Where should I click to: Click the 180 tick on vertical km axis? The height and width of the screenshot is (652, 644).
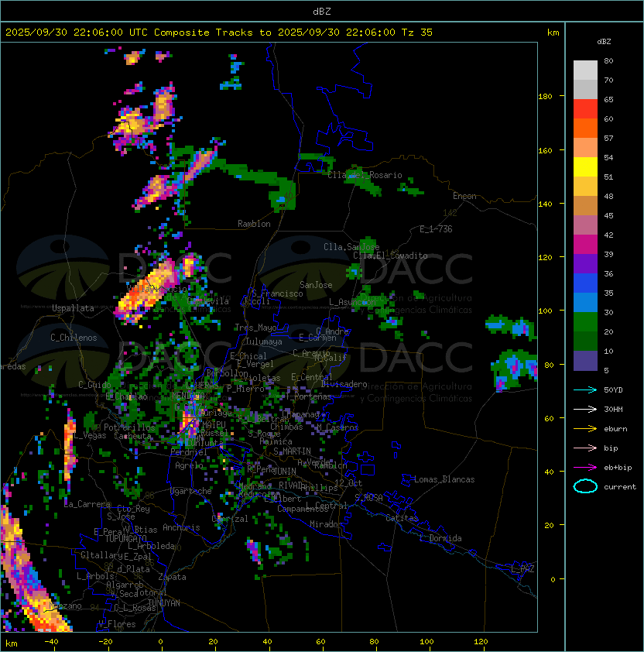[x=545, y=97]
